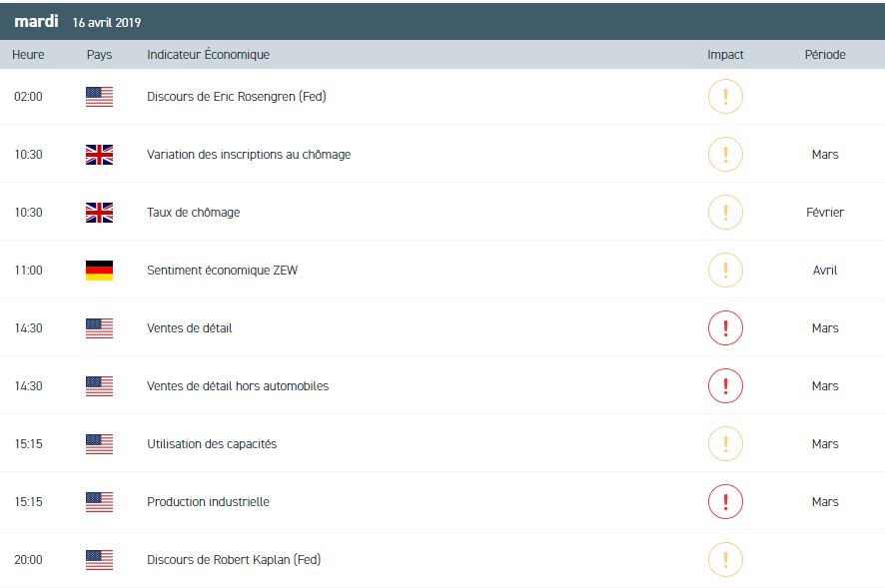Click the US flag beside Discours de Robert Kaplan

[x=99, y=560]
